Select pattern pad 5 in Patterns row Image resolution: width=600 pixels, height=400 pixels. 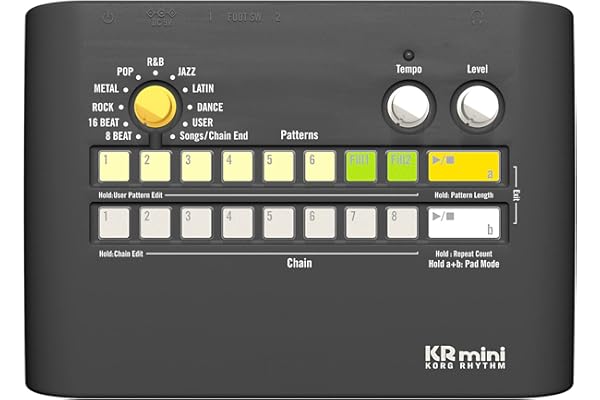point(278,165)
